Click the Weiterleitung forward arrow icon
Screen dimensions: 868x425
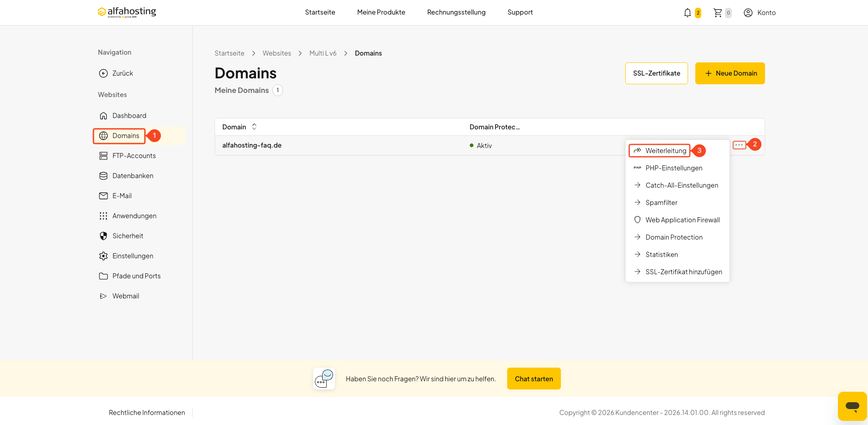637,150
